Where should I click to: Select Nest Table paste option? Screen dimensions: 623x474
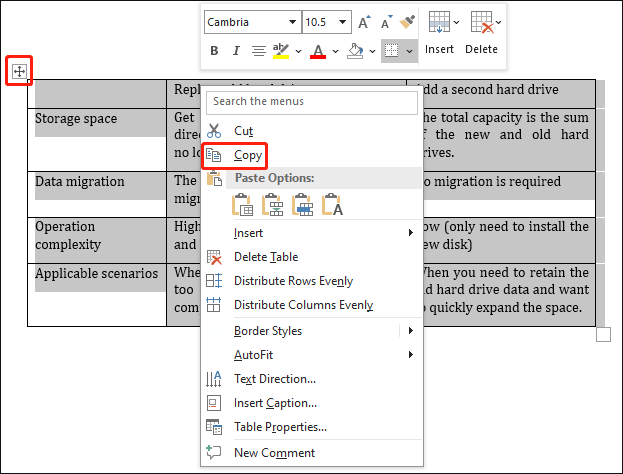coord(242,205)
